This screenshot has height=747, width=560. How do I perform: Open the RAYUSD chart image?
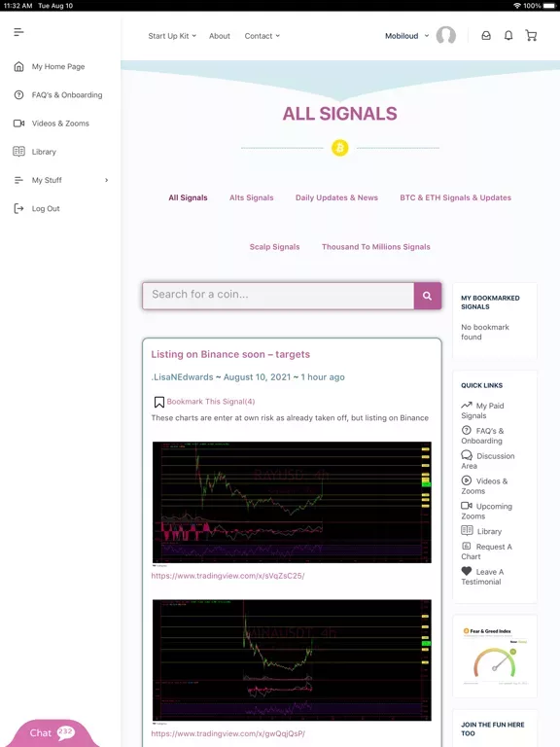[x=292, y=502]
